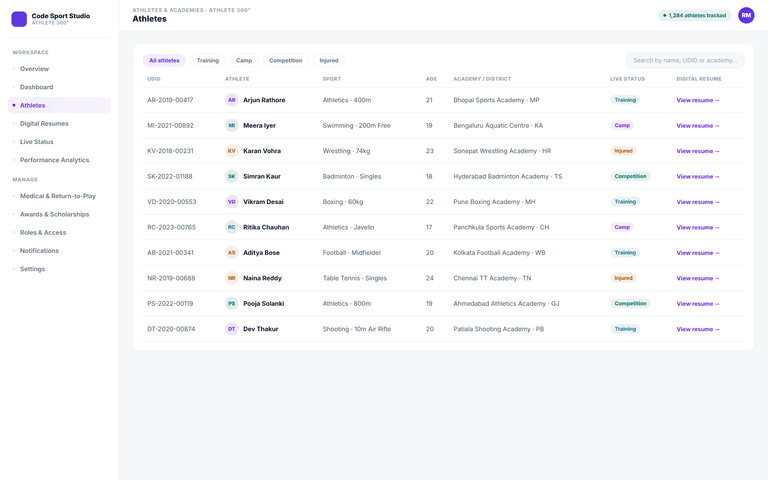Open Roles & Access settings
768x480 pixels.
[59, 232]
